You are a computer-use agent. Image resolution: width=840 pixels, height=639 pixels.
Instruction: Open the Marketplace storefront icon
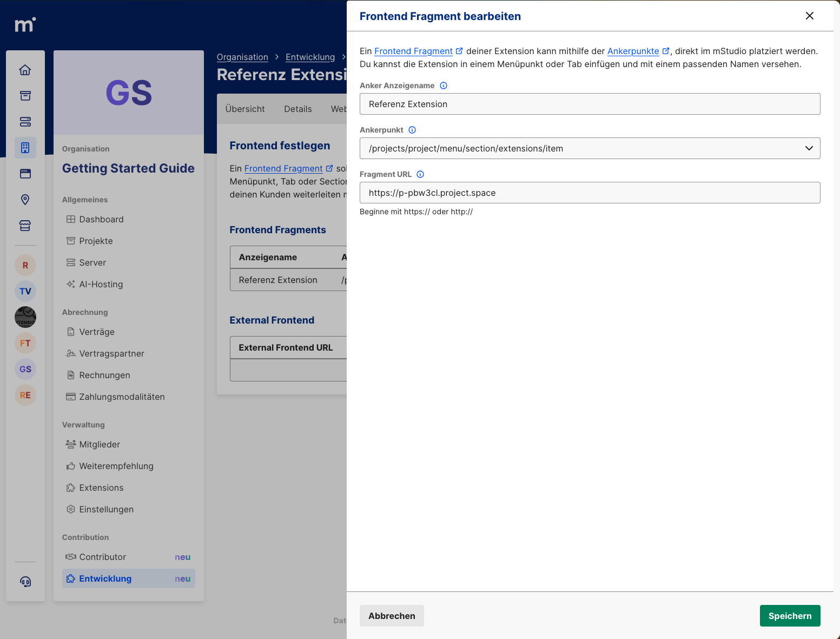coord(25,226)
